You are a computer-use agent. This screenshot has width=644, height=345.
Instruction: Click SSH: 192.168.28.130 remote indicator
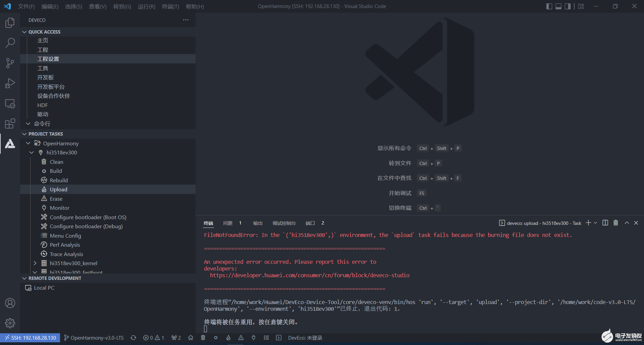(30, 338)
